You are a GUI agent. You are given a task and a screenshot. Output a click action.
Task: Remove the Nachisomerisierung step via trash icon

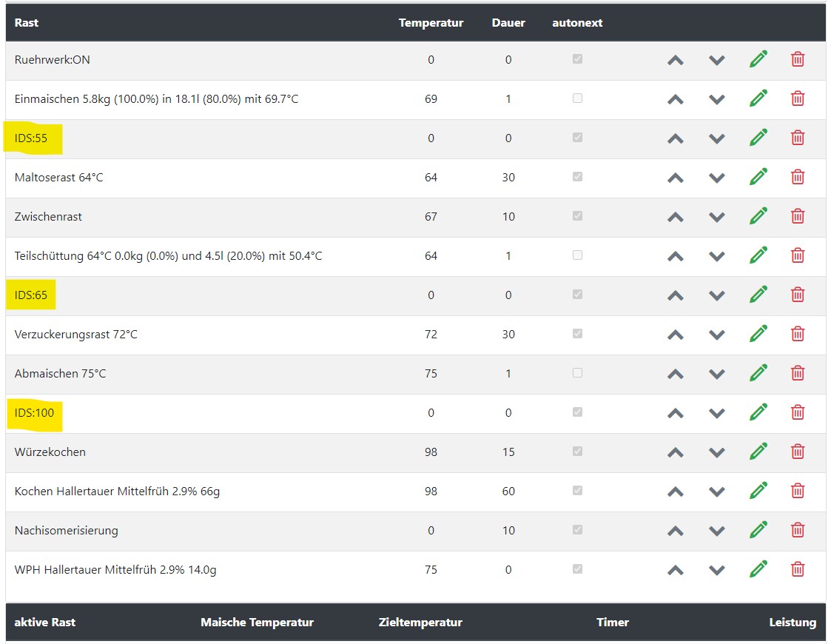pyautogui.click(x=798, y=530)
